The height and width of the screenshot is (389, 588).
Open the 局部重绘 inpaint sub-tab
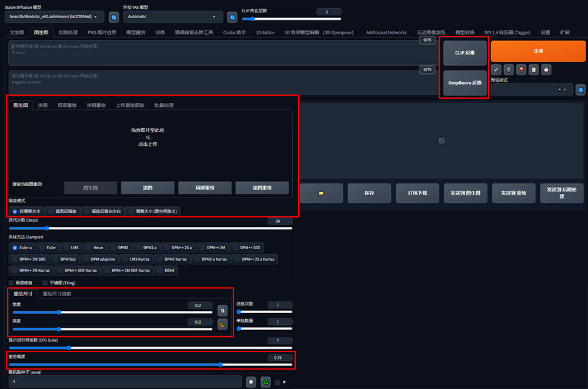tap(66, 105)
